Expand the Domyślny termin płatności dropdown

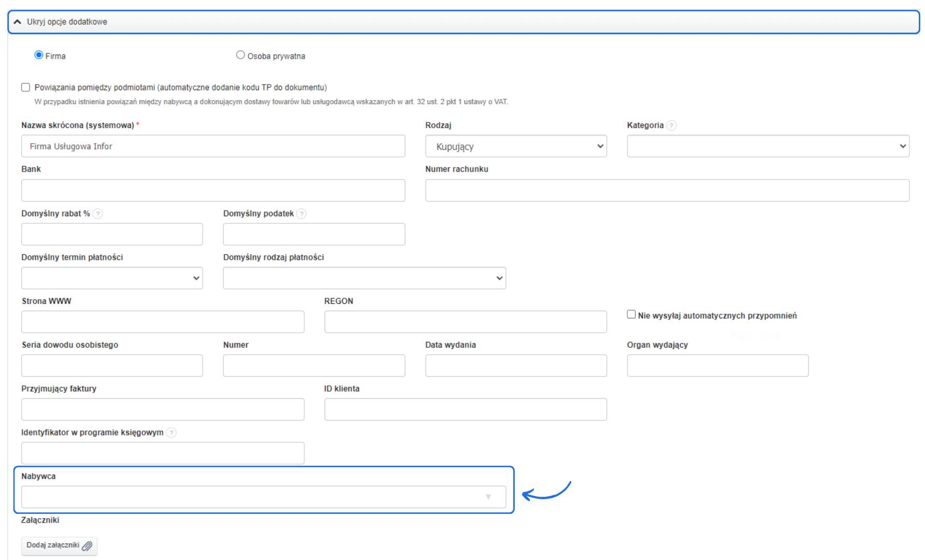[112, 278]
